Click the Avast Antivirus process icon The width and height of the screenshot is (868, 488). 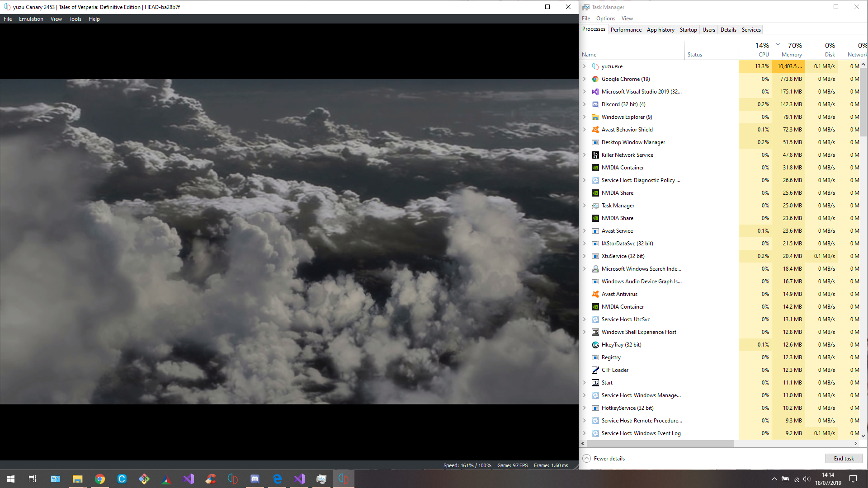tap(595, 294)
